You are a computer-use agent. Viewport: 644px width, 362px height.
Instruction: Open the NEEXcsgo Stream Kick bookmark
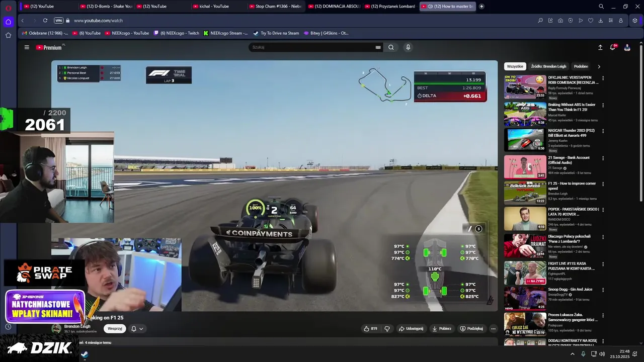tap(225, 33)
